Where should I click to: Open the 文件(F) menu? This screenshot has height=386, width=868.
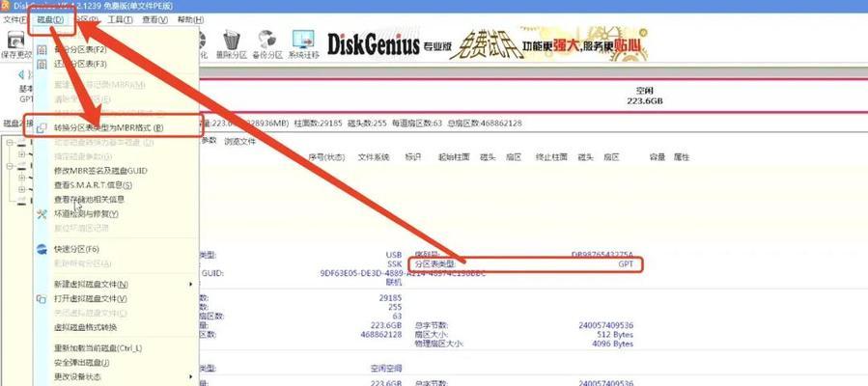tap(14, 20)
